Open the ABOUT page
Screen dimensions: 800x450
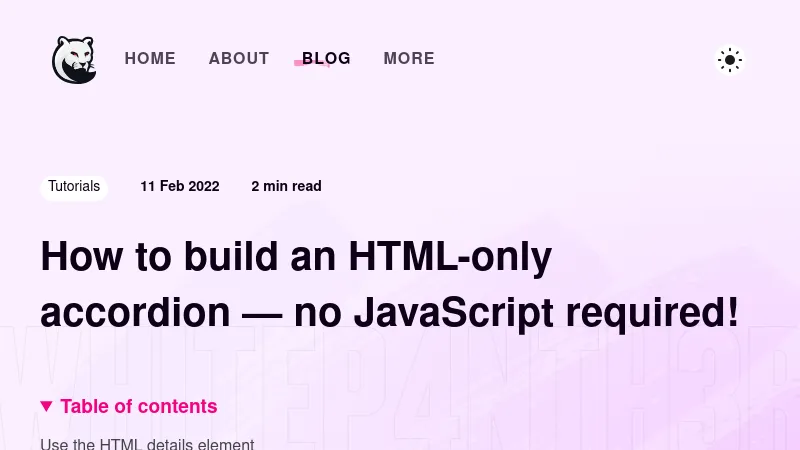pos(239,59)
